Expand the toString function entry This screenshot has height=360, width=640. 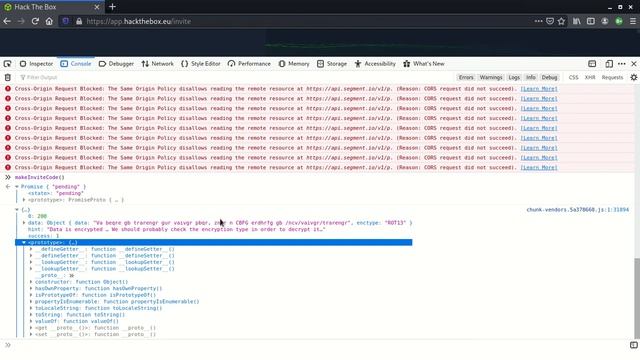pyautogui.click(x=31, y=315)
